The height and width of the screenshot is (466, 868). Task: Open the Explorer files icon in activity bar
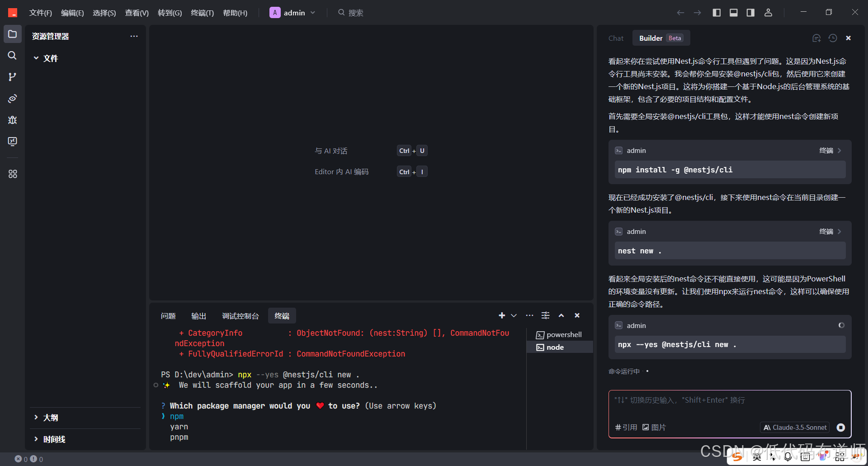13,34
